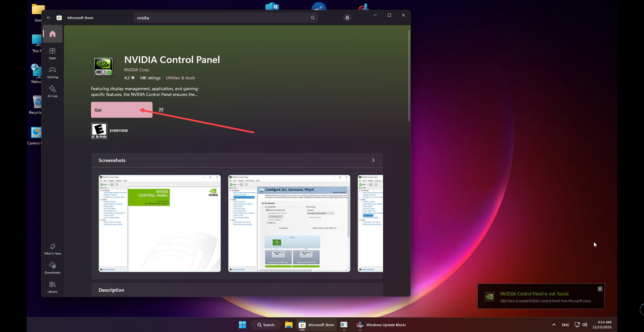The image size is (644, 332).
Task: Open the AI Hub page
Action: (52, 91)
